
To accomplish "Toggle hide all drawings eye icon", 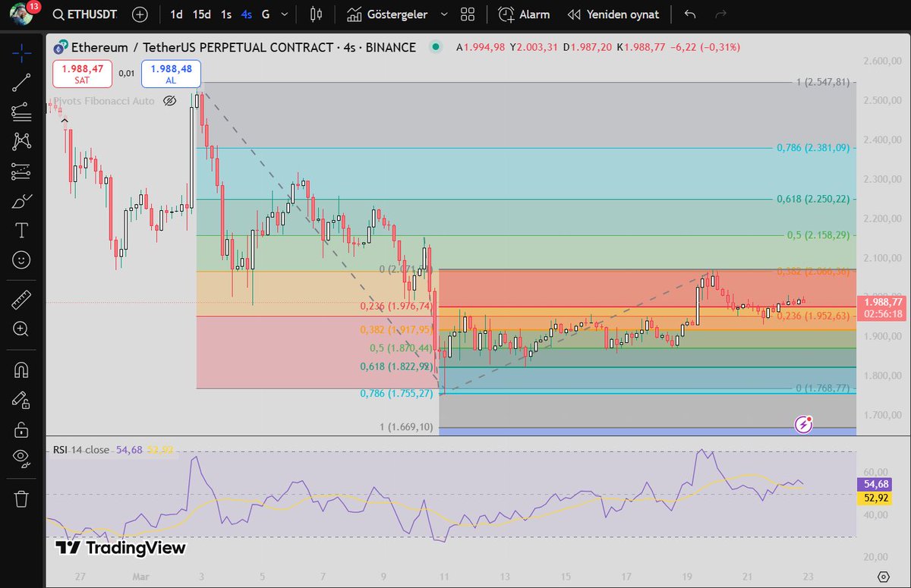I will coord(22,458).
